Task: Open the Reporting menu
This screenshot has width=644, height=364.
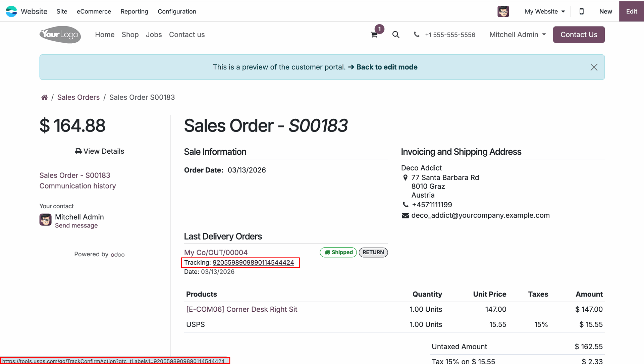Action: tap(135, 11)
